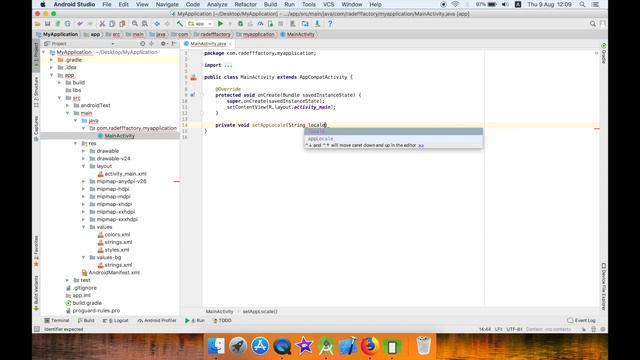Viewport: 640px width, 360px height.
Task: Expand the androidTest folder
Action: click(x=68, y=105)
